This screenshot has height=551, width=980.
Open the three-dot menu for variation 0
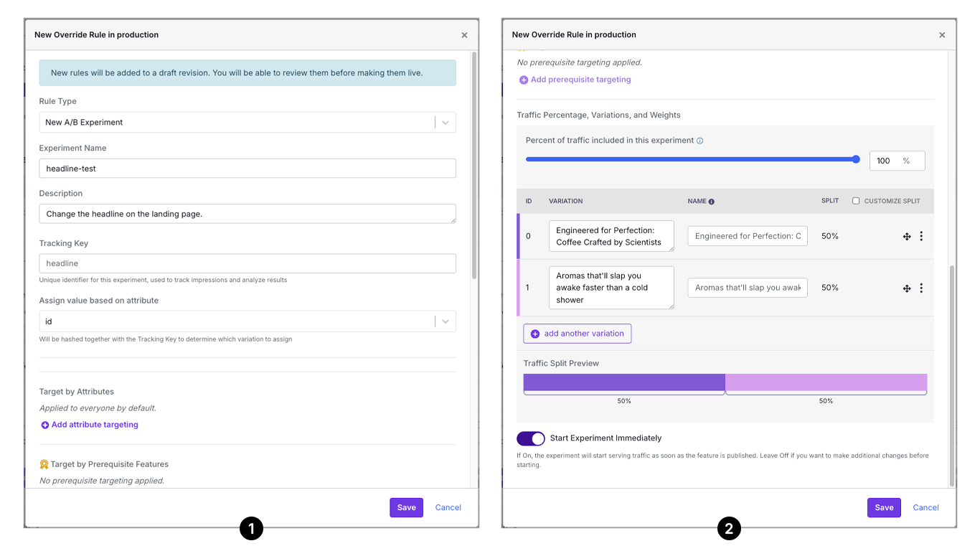click(921, 235)
